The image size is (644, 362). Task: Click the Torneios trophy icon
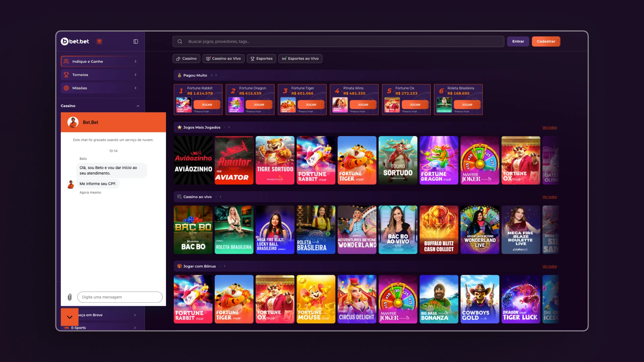[x=66, y=75]
